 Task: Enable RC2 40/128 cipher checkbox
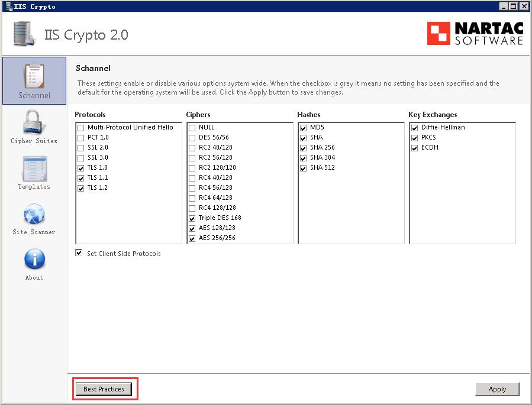click(192, 148)
